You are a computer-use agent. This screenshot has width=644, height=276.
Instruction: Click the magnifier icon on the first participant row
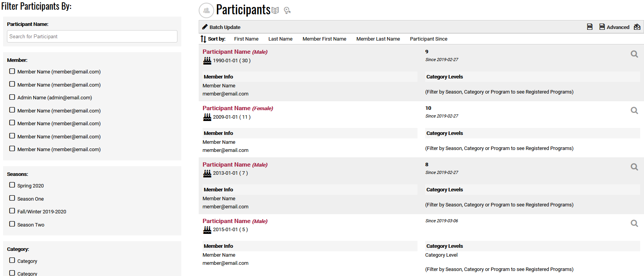[634, 54]
